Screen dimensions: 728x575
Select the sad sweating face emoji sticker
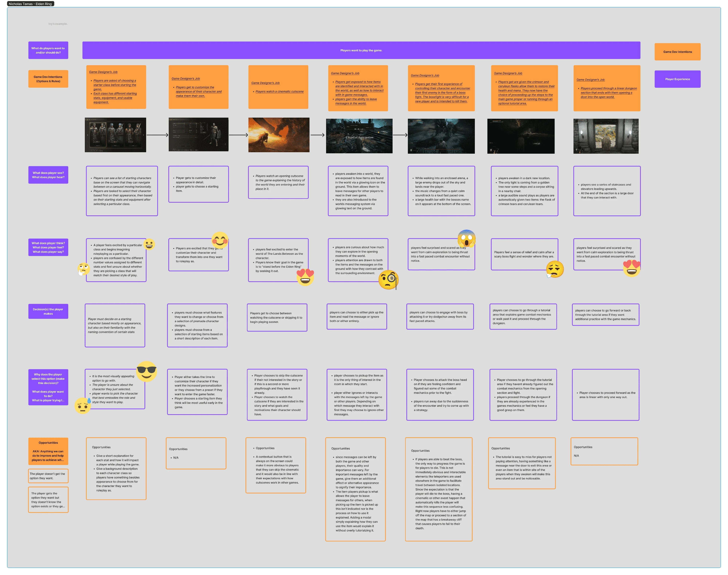(x=82, y=406)
